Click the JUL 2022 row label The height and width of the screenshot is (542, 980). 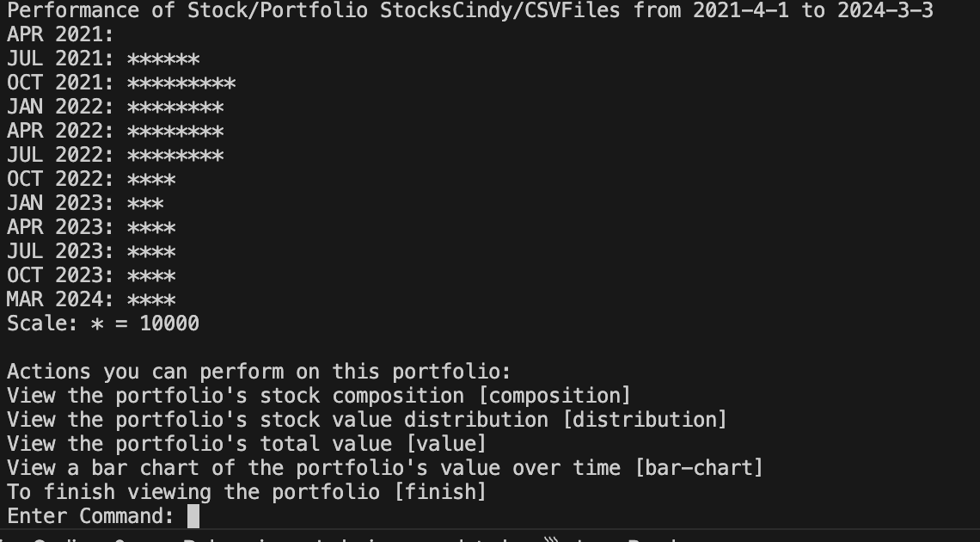coord(60,156)
